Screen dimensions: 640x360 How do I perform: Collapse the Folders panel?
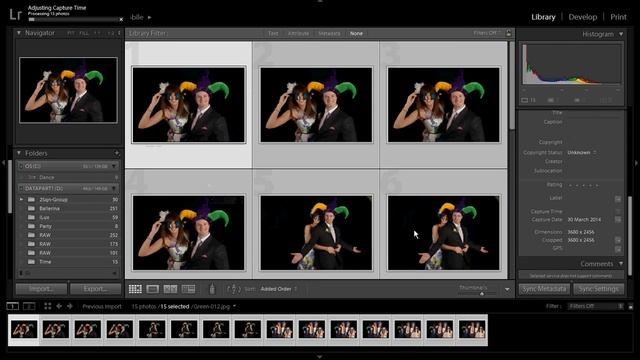pyautogui.click(x=19, y=153)
